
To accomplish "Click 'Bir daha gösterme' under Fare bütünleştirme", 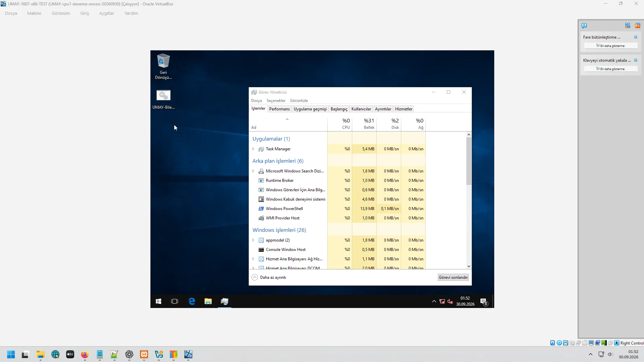I will [610, 46].
